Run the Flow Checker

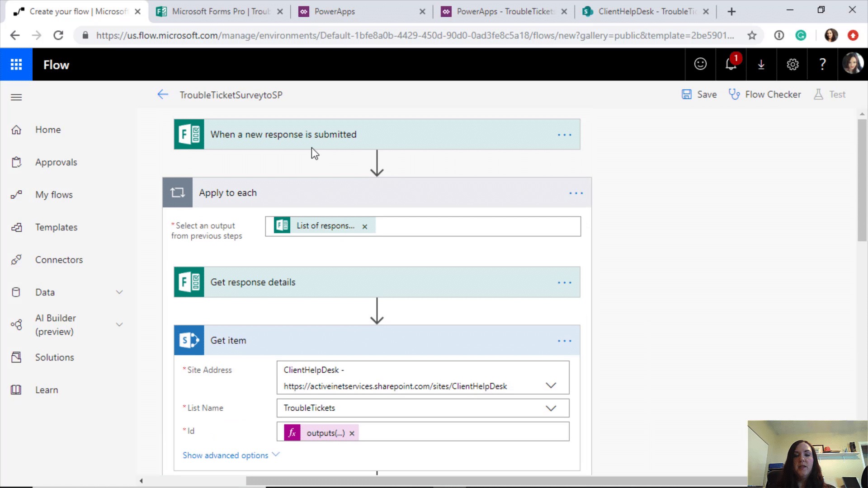coord(764,94)
